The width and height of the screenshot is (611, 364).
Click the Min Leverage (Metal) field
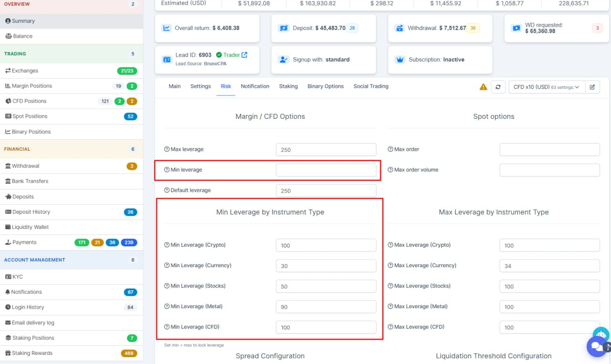coord(326,307)
